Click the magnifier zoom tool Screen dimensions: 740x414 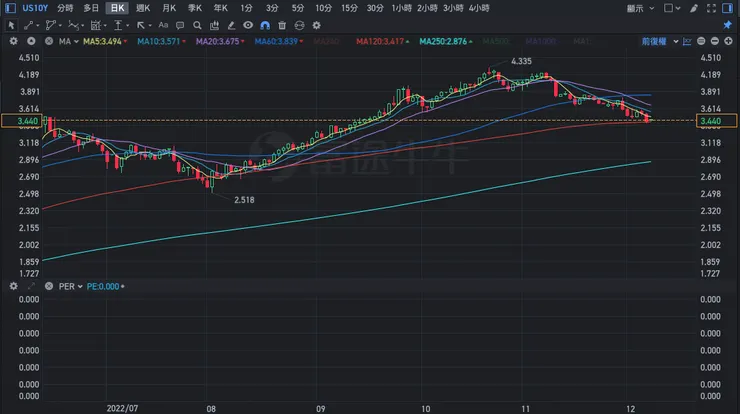coord(197,25)
